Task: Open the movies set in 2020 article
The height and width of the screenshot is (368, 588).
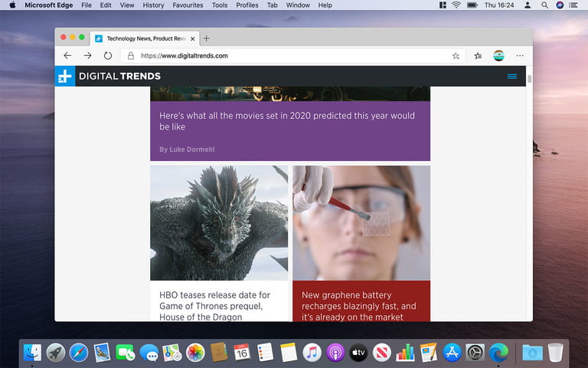Action: (287, 121)
